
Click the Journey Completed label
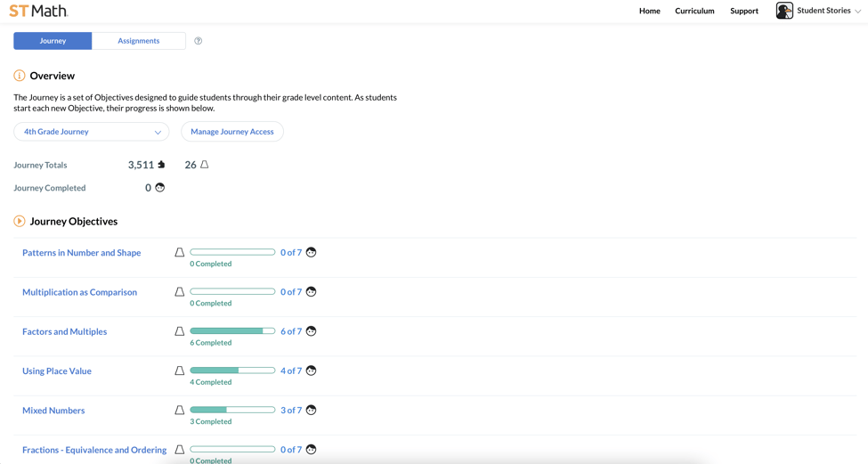[x=50, y=188]
